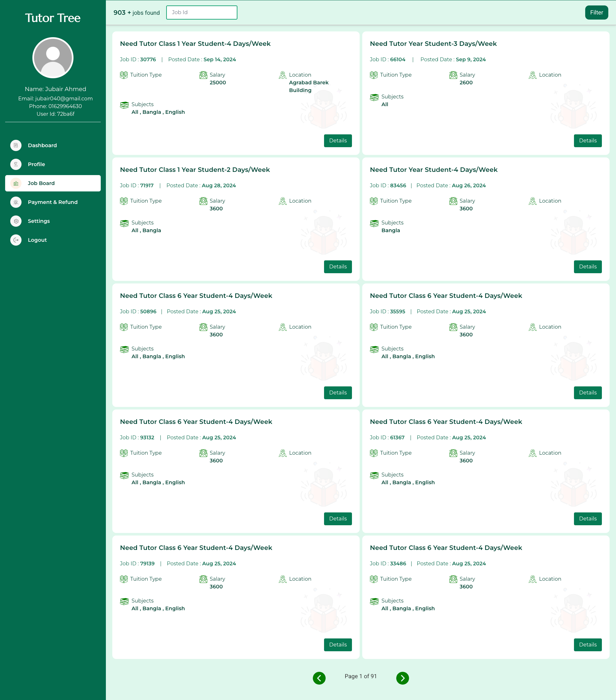Click Subjects book icon in job 66104

coord(374,97)
